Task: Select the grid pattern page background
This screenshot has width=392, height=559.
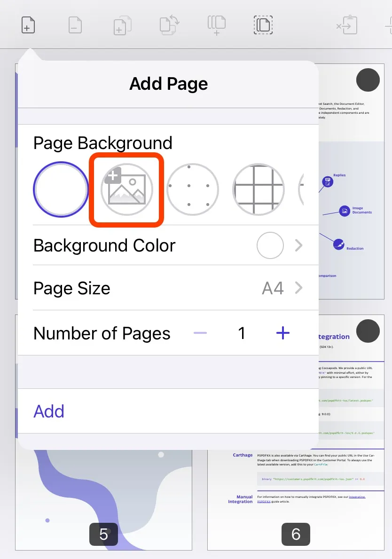Action: click(x=259, y=189)
